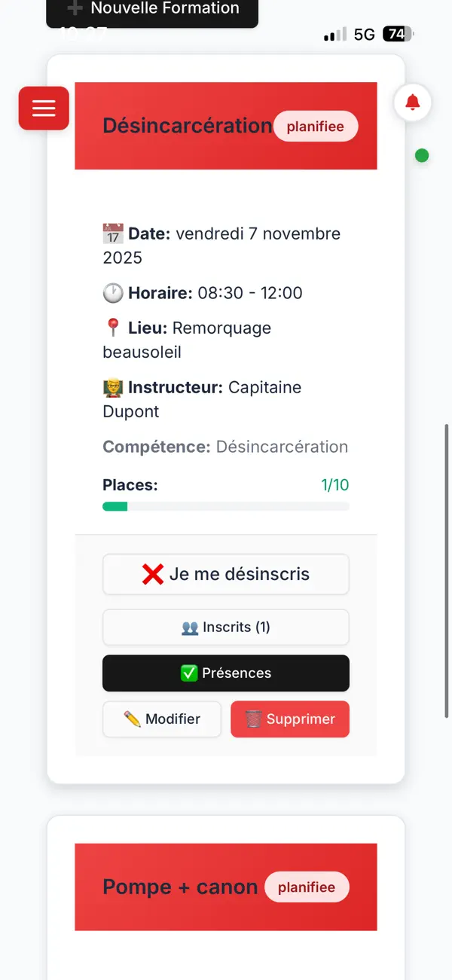Click the red X icon on the unsubscribe button
This screenshot has height=980, width=452.
(152, 574)
